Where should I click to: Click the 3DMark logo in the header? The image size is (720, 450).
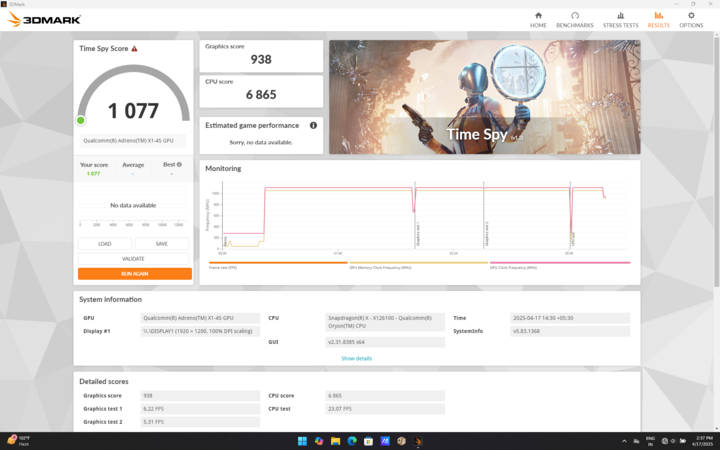point(45,19)
